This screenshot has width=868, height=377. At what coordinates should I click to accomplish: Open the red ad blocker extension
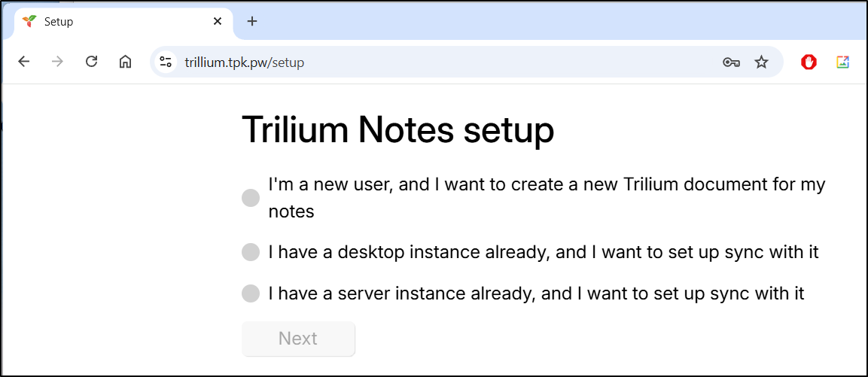pos(809,62)
